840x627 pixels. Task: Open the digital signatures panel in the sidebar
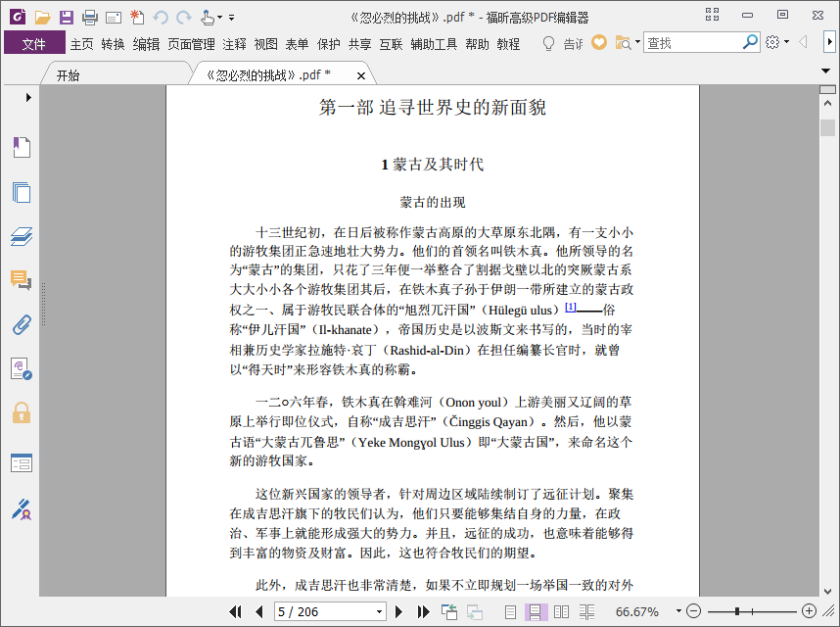pyautogui.click(x=22, y=369)
